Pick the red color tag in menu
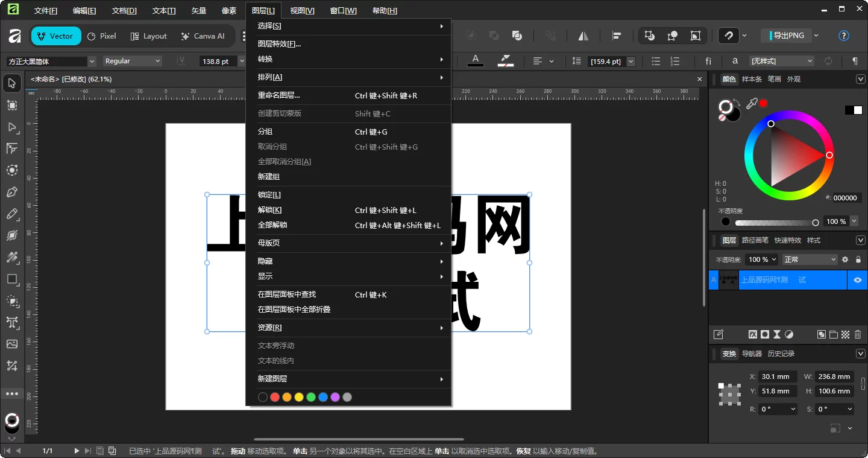This screenshot has width=868, height=458. pos(275,397)
